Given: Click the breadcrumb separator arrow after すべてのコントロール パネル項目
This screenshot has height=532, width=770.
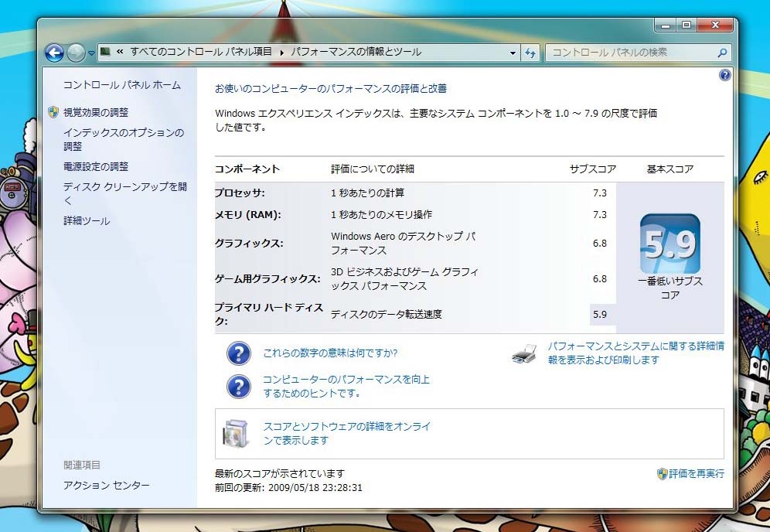Looking at the screenshot, I should click(282, 53).
